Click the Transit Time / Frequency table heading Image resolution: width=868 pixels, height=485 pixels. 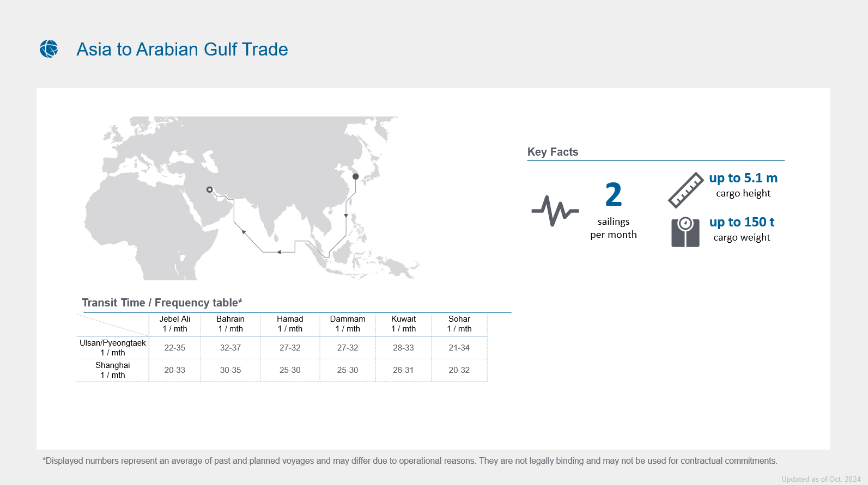(x=162, y=303)
